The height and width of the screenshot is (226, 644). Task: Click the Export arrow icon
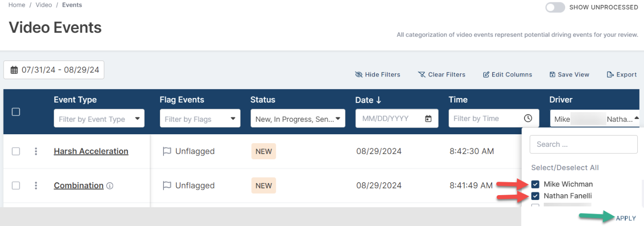point(610,75)
